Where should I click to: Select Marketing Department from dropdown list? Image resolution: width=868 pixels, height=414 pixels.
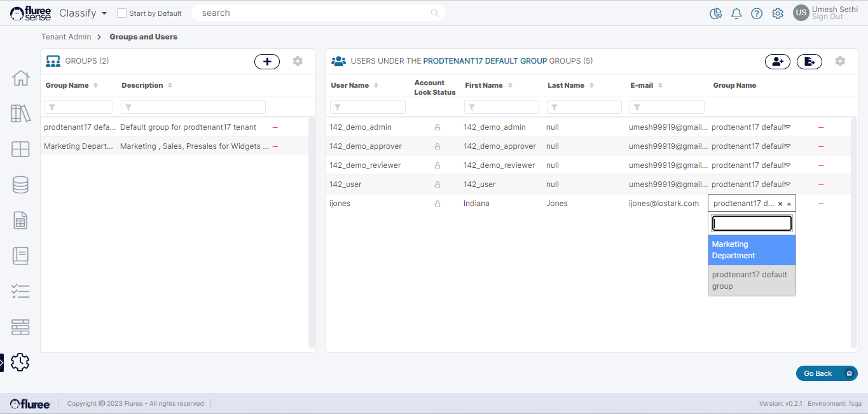tap(751, 250)
